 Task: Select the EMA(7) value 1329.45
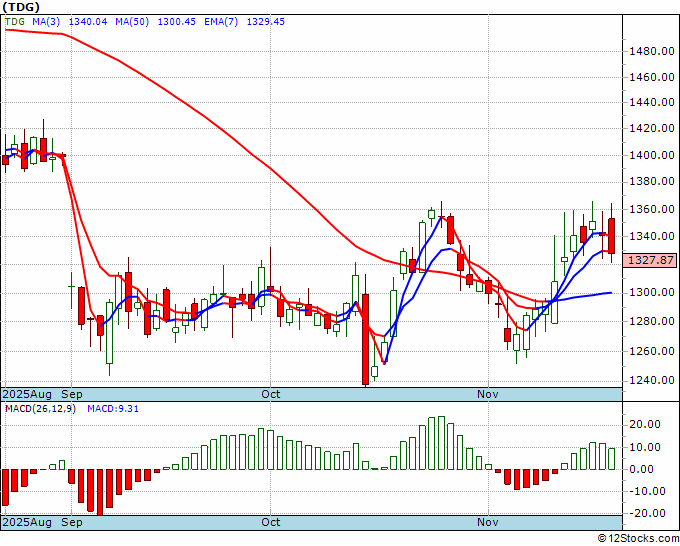click(265, 22)
